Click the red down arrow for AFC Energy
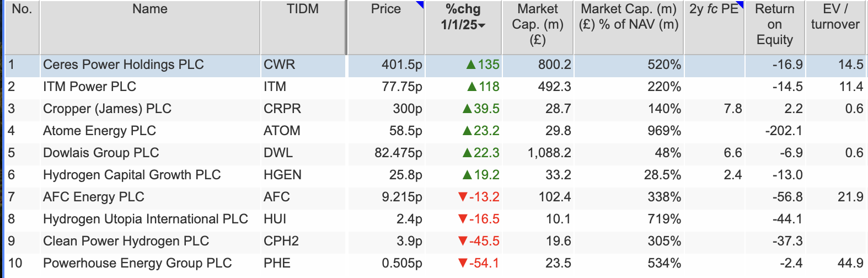This screenshot has height=278, width=868. [463, 197]
